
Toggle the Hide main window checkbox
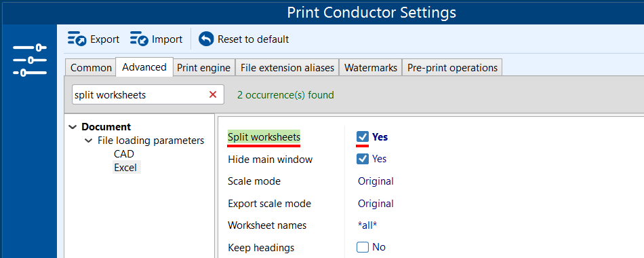click(363, 159)
